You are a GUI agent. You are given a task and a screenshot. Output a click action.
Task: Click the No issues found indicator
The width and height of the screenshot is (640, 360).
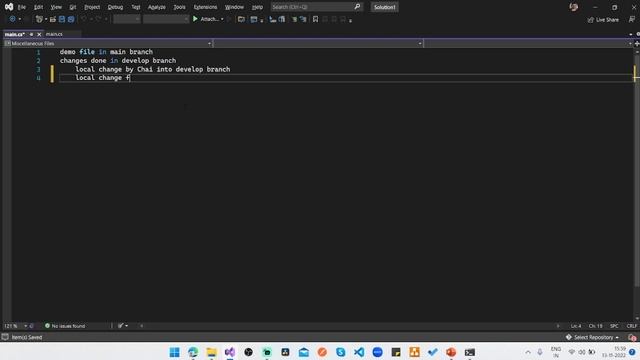(65, 326)
